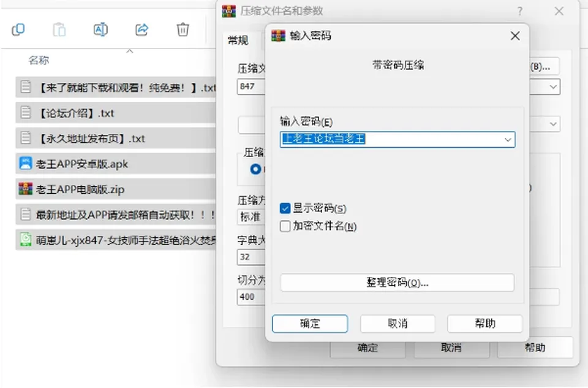The height and width of the screenshot is (388, 588).
Task: Open the 标准 compression method dropdown
Action: point(251,217)
